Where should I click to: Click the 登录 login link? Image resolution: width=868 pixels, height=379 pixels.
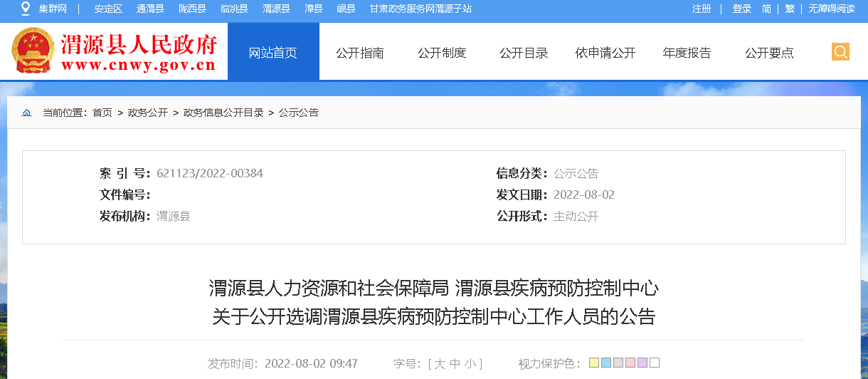tap(742, 9)
